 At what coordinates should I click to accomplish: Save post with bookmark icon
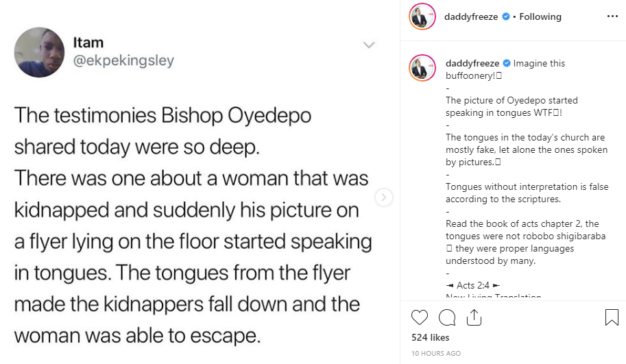pyautogui.click(x=612, y=317)
